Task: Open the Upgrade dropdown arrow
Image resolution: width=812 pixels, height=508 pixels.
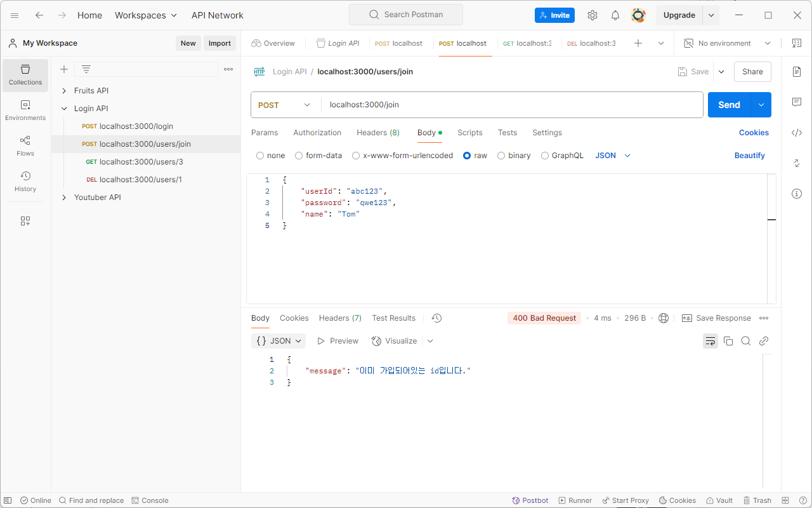Action: 711,15
